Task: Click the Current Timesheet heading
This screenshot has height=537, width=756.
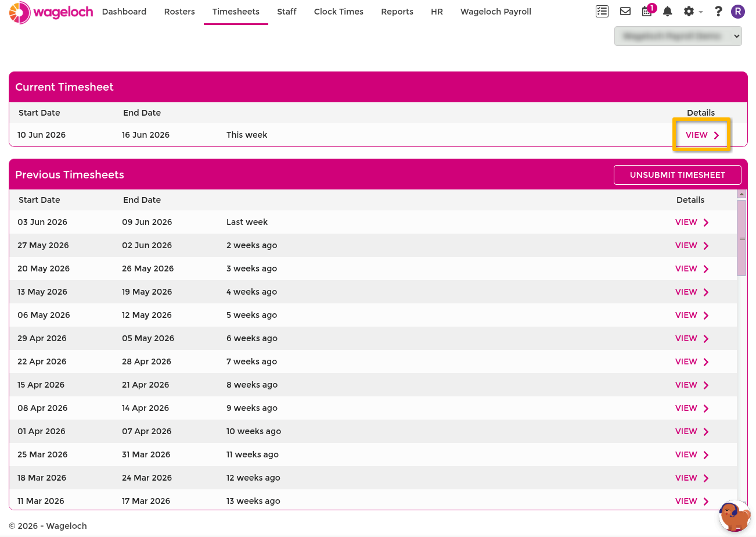Action: [x=64, y=87]
